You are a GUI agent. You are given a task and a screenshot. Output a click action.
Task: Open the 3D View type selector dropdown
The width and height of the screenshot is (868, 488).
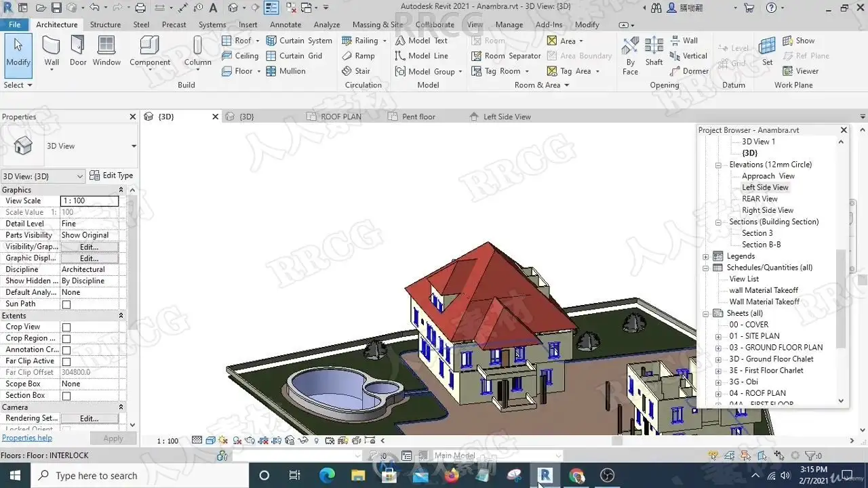pos(134,146)
